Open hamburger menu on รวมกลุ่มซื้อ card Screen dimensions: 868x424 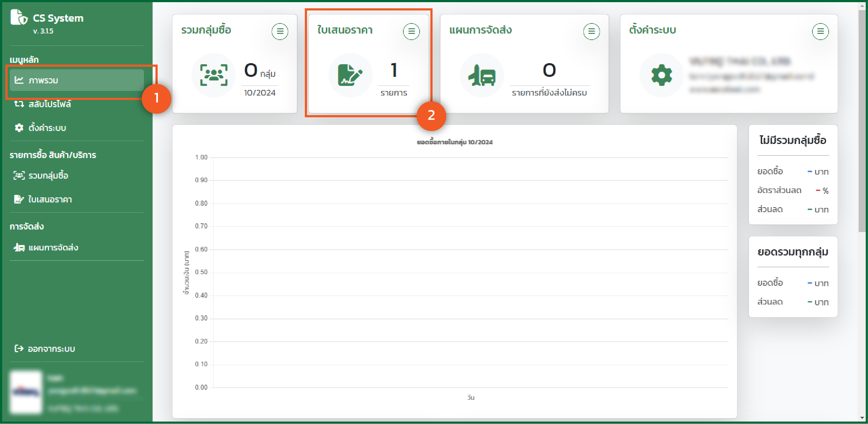[x=280, y=31]
